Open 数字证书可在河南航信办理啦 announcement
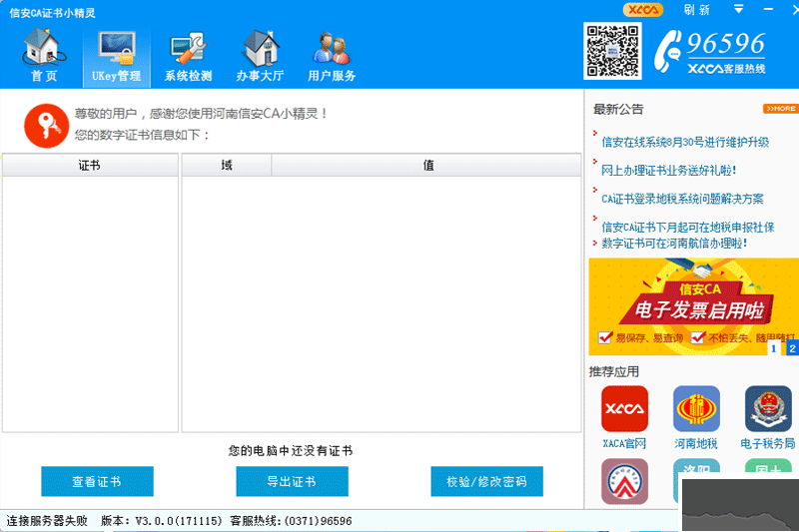Viewport: 799px width, 532px height. point(674,244)
